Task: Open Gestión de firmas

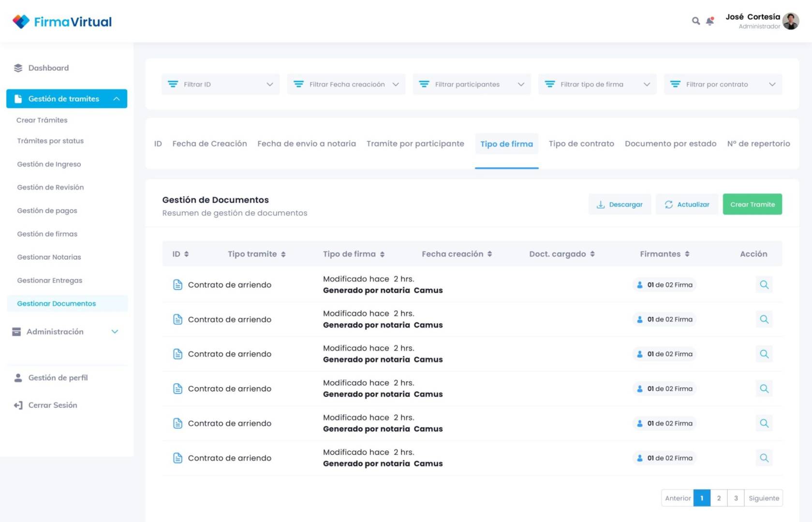Action: coord(47,233)
